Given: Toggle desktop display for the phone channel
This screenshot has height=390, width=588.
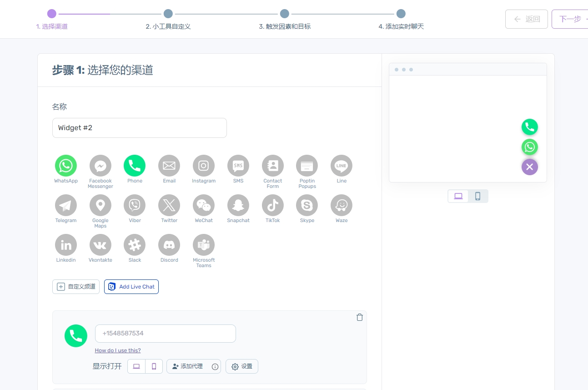Looking at the screenshot, I should (x=136, y=366).
